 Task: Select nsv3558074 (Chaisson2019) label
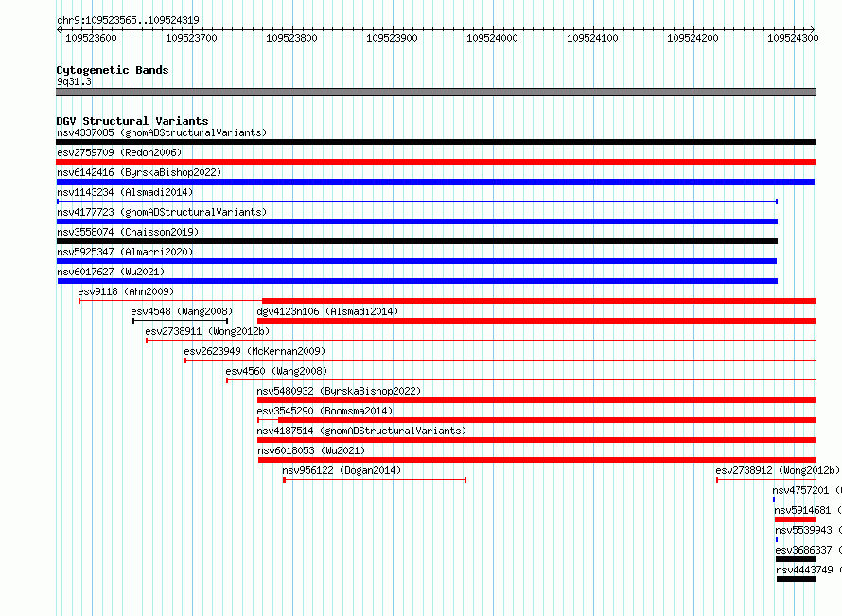point(128,232)
